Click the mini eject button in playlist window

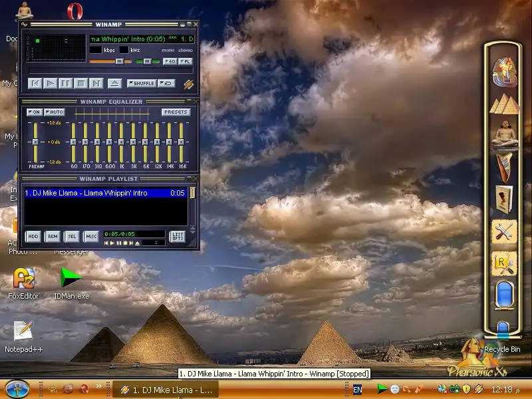pos(137,243)
